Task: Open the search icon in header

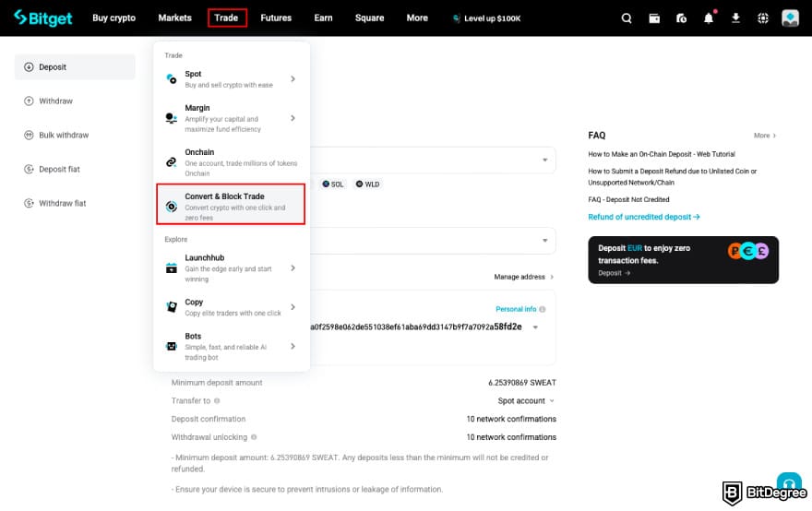Action: [627, 18]
